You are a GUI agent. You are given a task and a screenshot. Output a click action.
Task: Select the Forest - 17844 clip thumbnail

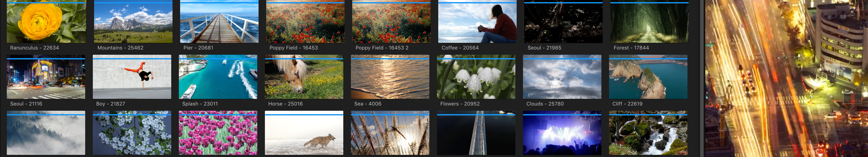(649, 22)
